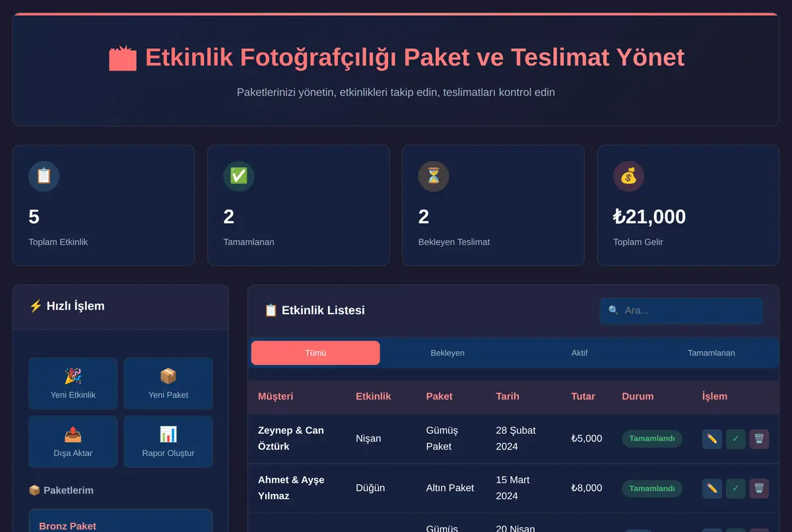Switch to the Tamamlanan tab
This screenshot has height=532, width=792.
(x=711, y=353)
